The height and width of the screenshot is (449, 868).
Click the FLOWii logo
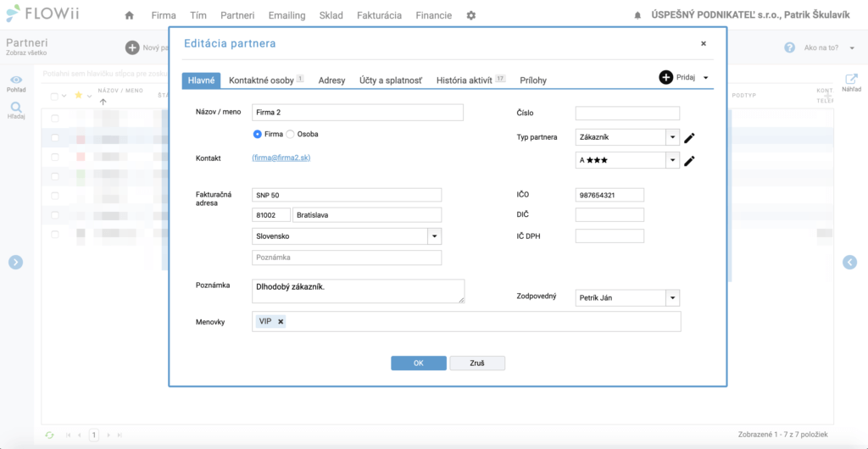point(43,14)
